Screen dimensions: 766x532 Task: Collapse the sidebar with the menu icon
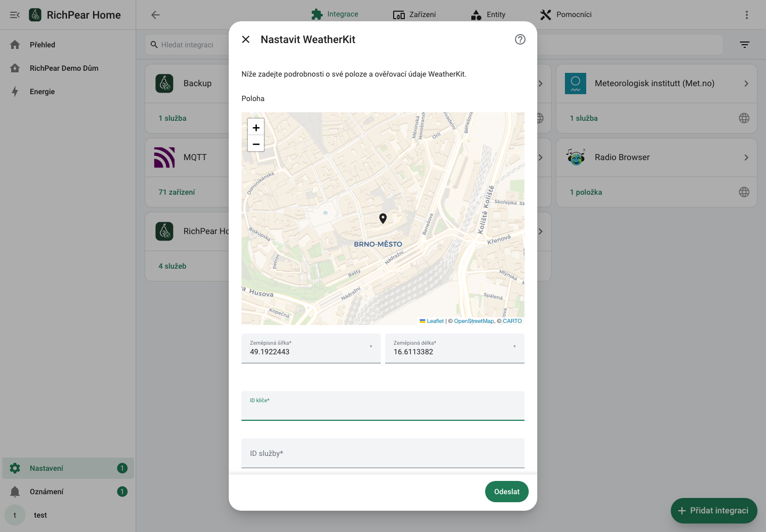pyautogui.click(x=15, y=15)
